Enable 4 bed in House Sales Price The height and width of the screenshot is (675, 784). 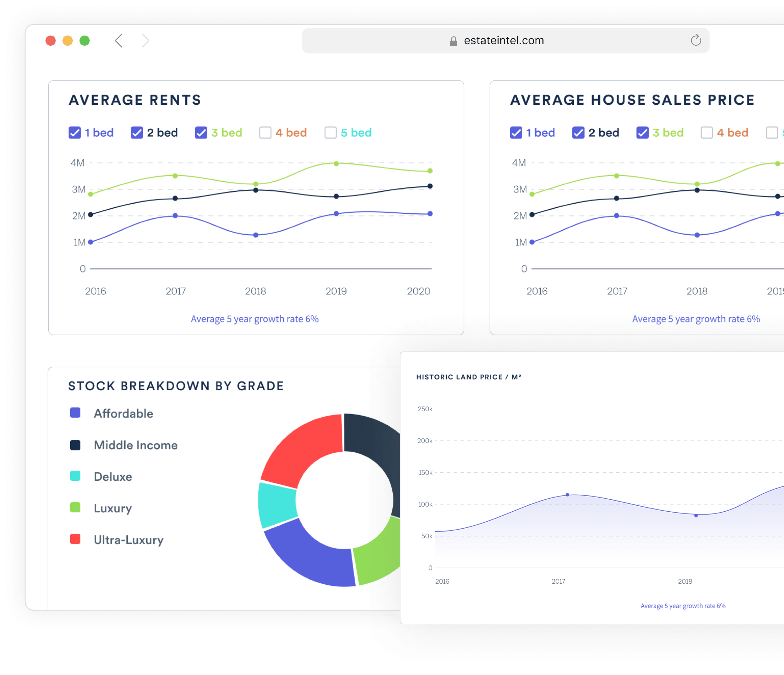pyautogui.click(x=707, y=133)
